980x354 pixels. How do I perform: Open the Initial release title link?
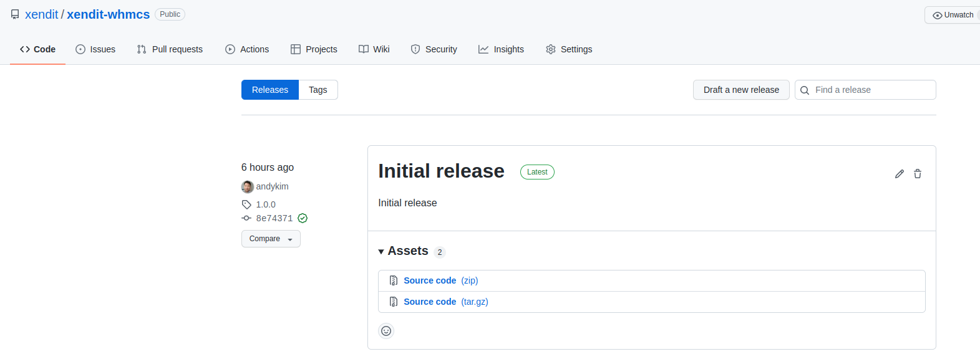[441, 171]
